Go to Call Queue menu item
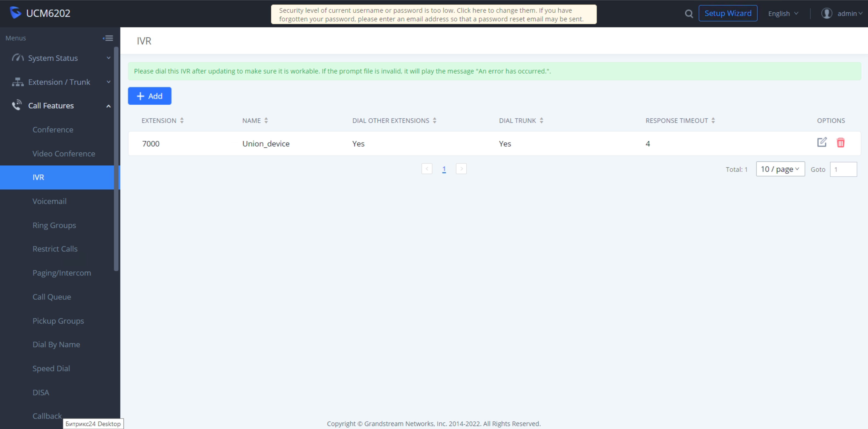 pyautogui.click(x=52, y=297)
